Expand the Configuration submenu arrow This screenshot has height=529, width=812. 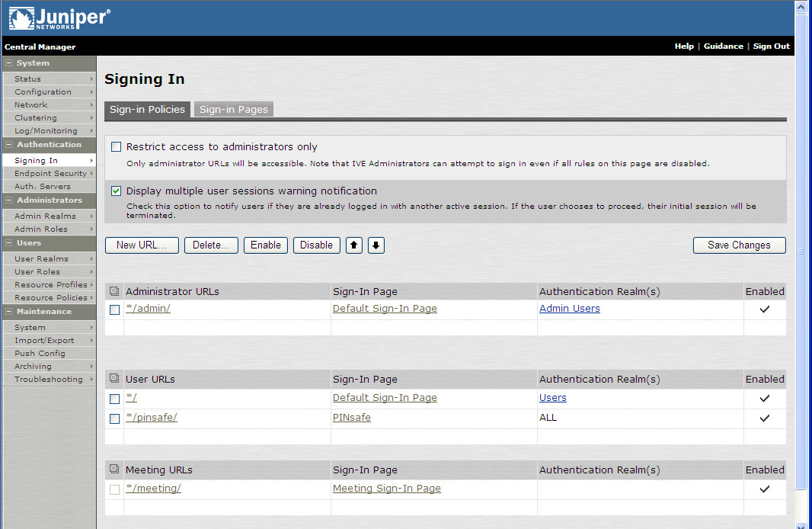pos(91,92)
